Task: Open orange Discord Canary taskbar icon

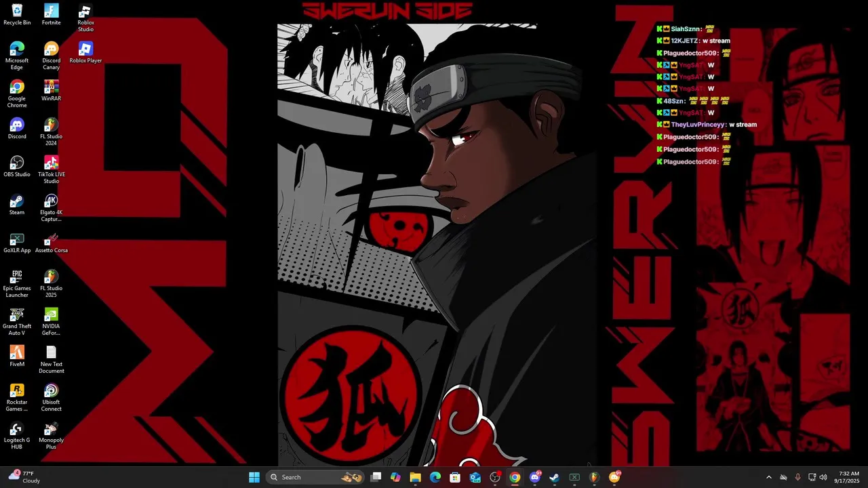Action: 614,477
